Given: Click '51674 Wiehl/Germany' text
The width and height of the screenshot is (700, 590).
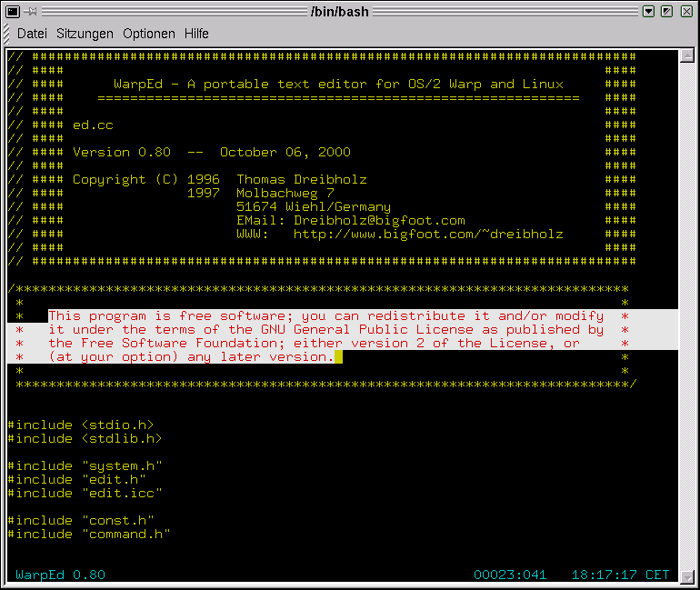Looking at the screenshot, I should [314, 206].
